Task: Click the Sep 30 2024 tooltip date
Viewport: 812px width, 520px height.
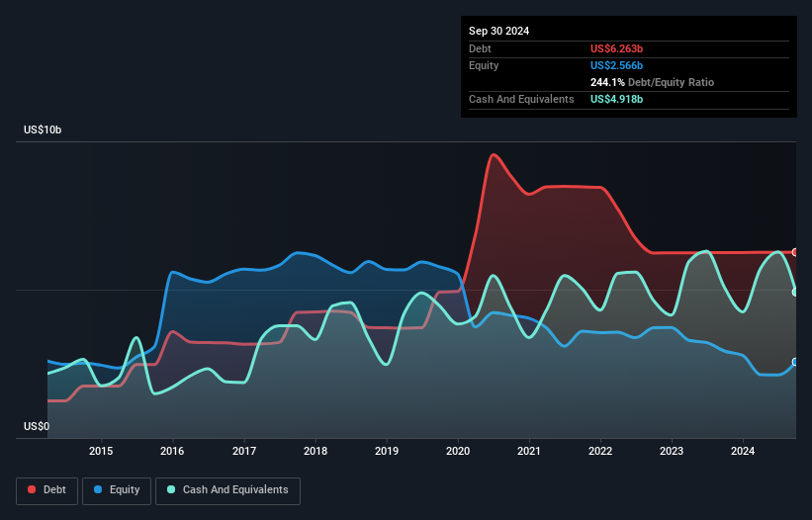Action: click(498, 31)
